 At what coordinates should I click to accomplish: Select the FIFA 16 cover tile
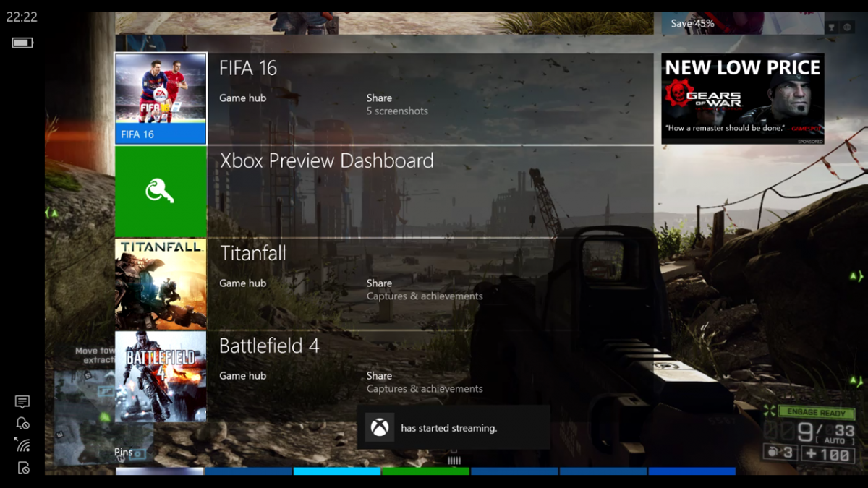pos(161,98)
